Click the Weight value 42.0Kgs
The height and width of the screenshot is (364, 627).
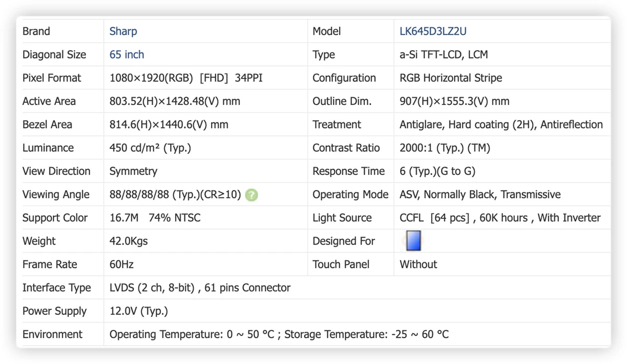[x=129, y=241]
